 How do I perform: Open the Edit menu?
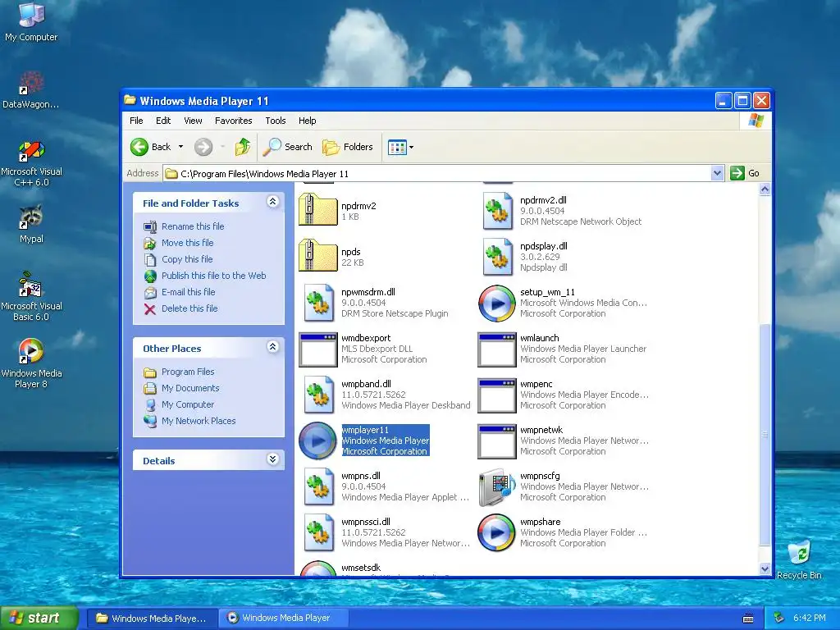click(163, 121)
